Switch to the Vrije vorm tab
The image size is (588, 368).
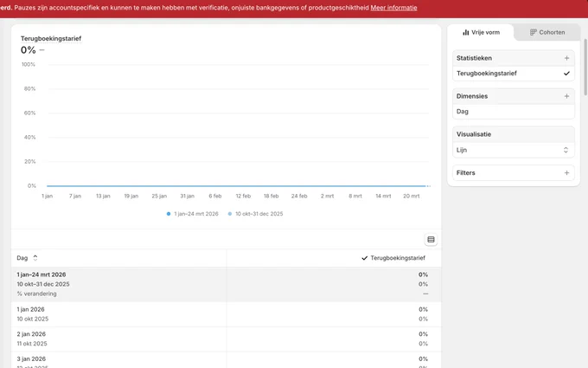point(481,32)
